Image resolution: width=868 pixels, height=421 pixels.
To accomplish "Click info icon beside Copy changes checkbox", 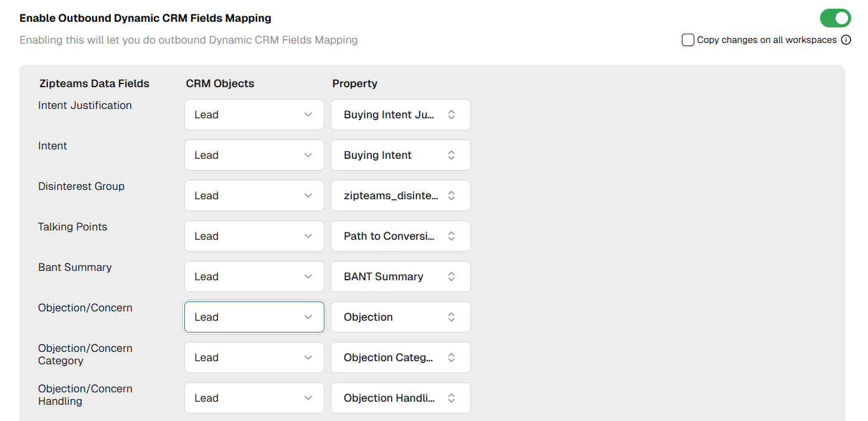I will (x=846, y=40).
